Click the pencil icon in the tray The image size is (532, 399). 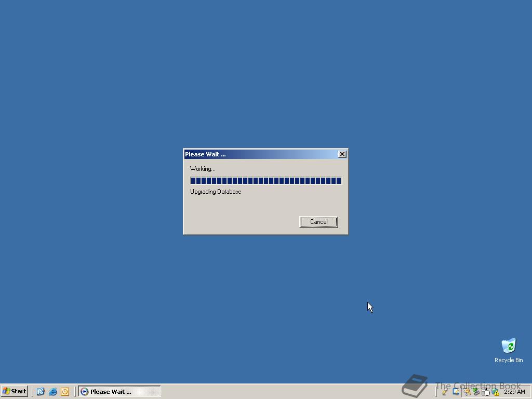point(445,392)
